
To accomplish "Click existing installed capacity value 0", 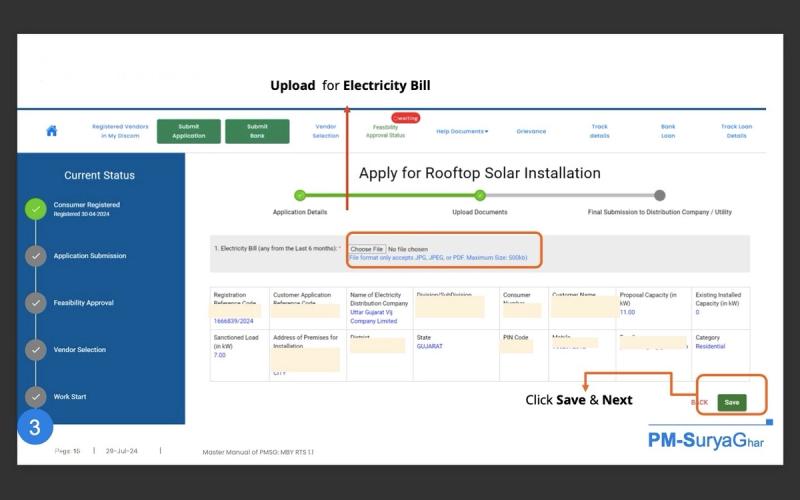I will click(697, 312).
